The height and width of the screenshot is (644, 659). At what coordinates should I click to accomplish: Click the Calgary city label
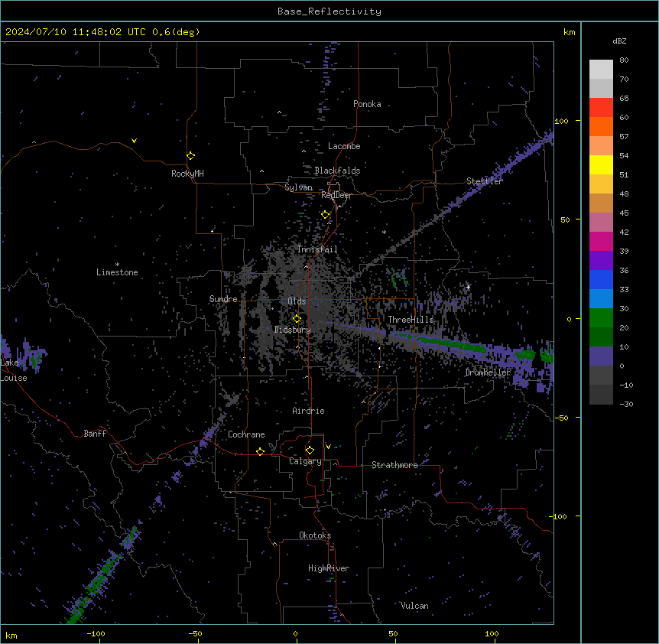305,461
